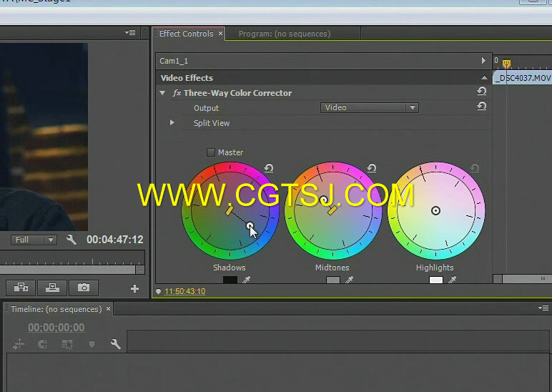Click the Shadows wheel balance handle
This screenshot has width=552, height=392.
point(250,225)
